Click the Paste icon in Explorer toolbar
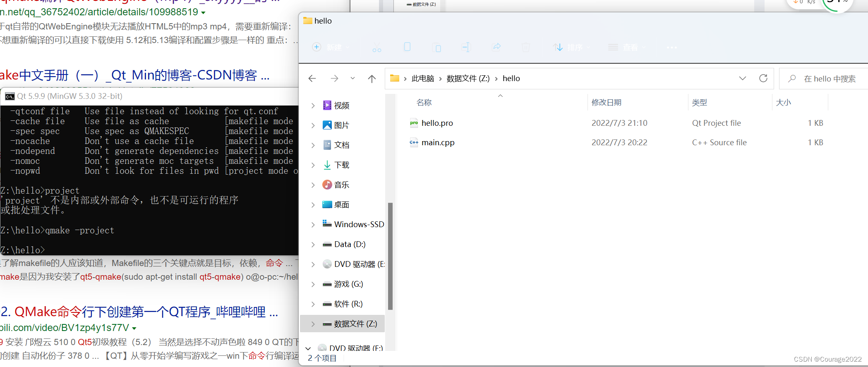 pyautogui.click(x=437, y=48)
